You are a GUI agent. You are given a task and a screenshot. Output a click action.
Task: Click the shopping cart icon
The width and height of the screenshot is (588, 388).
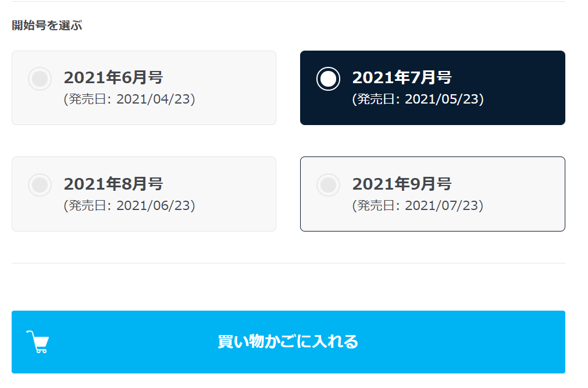pyautogui.click(x=38, y=342)
